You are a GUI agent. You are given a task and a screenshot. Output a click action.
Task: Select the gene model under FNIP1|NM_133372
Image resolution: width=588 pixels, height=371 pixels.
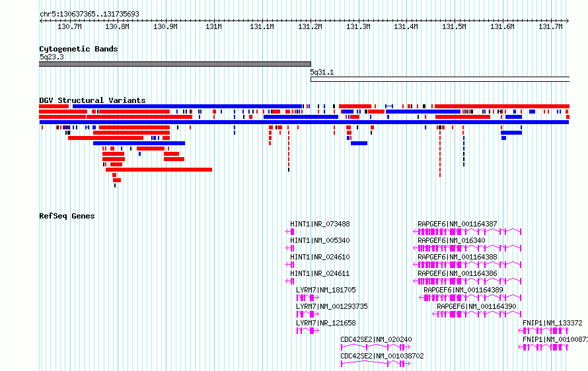click(x=543, y=331)
